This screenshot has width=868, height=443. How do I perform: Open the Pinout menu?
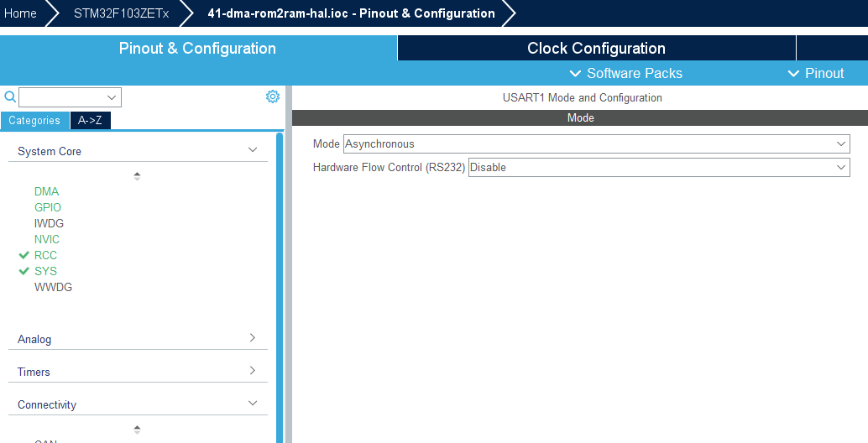pos(816,74)
